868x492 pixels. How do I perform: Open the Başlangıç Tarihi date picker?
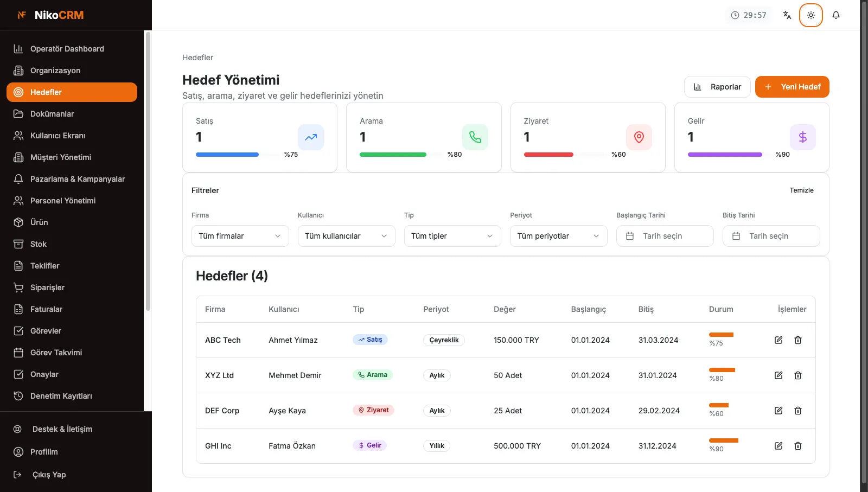tap(665, 236)
